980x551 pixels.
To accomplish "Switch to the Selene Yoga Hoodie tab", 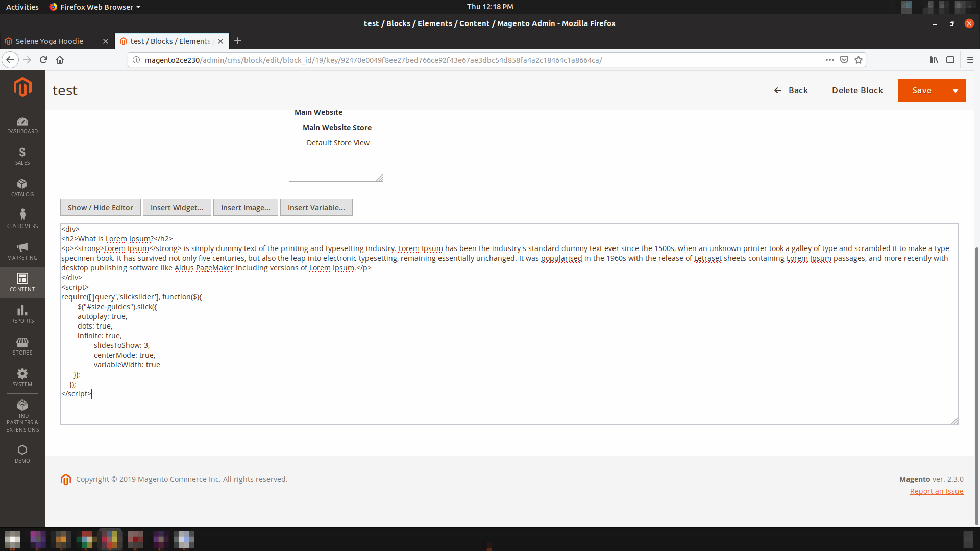I will pyautogui.click(x=50, y=41).
